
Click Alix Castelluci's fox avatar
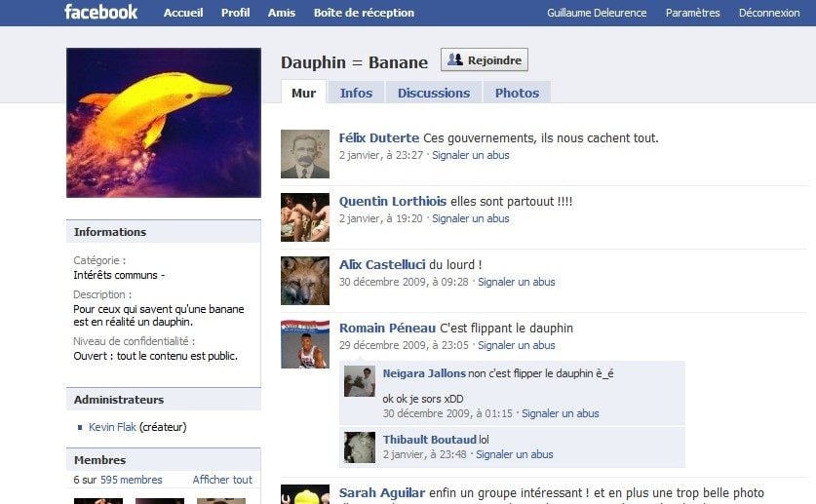tap(305, 281)
